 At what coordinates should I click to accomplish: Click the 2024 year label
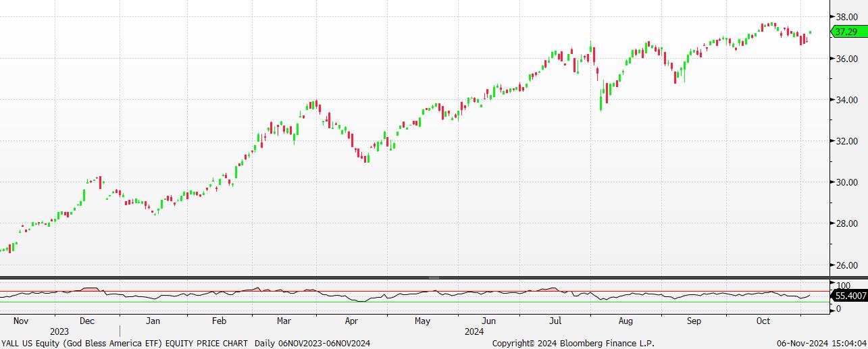[475, 331]
